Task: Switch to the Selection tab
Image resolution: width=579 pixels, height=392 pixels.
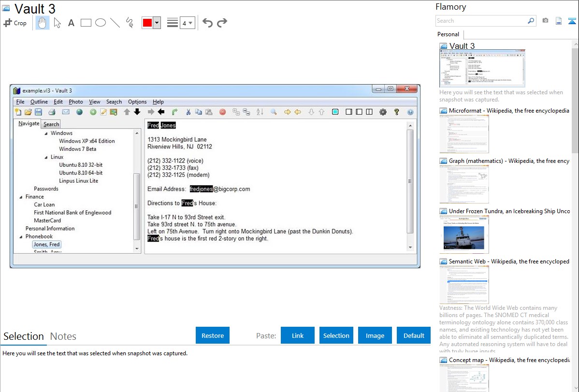Action: (x=24, y=336)
